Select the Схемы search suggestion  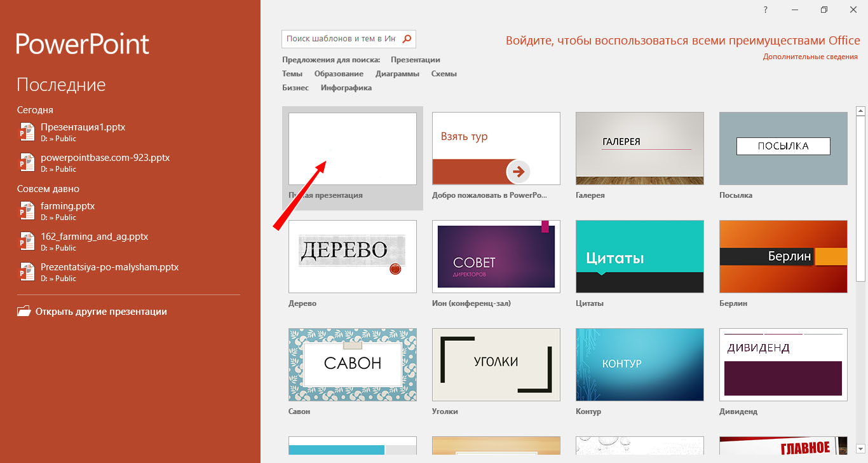444,74
